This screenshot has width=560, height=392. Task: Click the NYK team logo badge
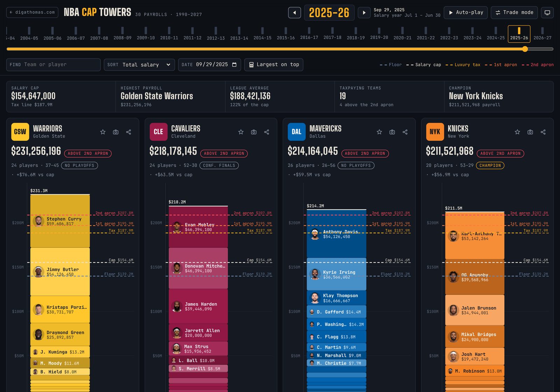(435, 132)
